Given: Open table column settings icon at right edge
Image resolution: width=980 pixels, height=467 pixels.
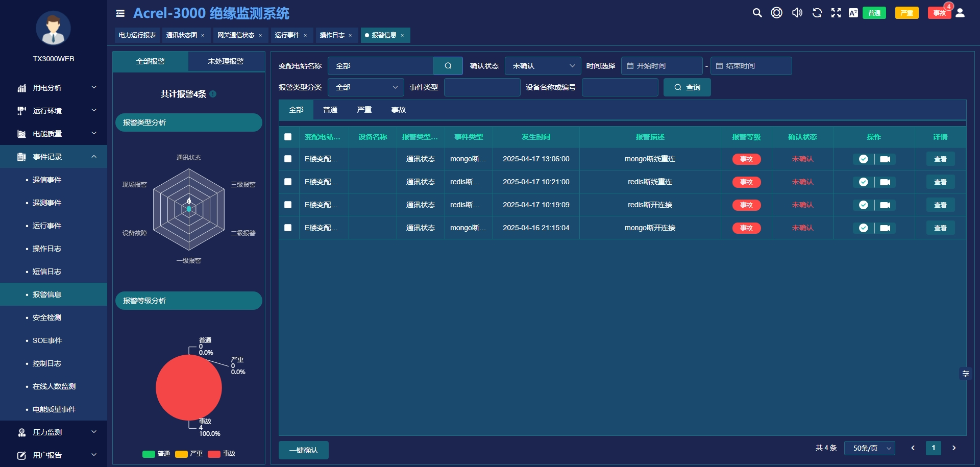Looking at the screenshot, I should pyautogui.click(x=965, y=374).
